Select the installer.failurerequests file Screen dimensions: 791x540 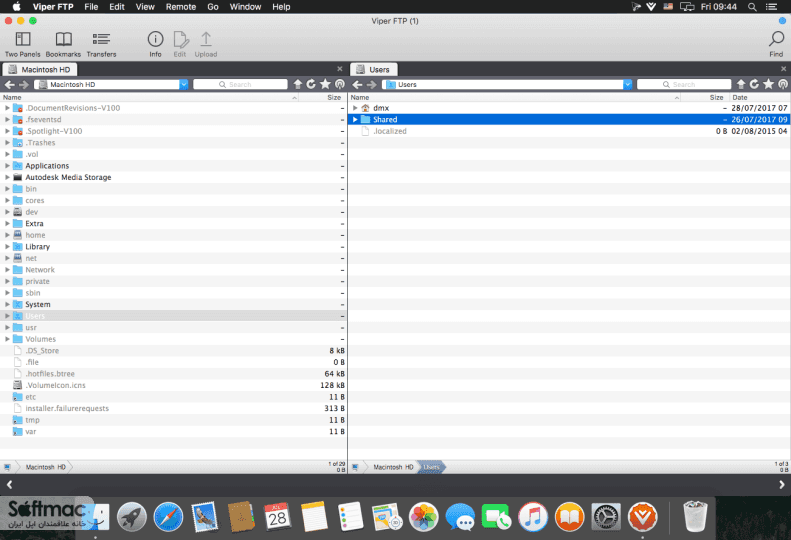(174, 408)
